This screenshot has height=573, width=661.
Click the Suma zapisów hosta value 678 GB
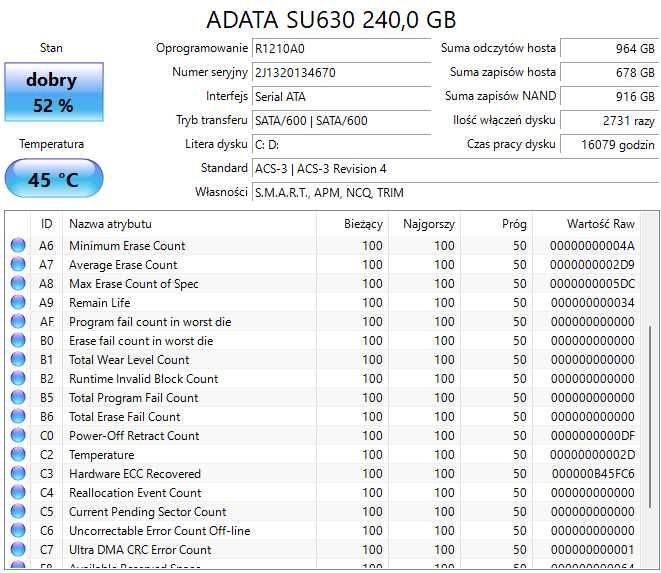tap(609, 73)
